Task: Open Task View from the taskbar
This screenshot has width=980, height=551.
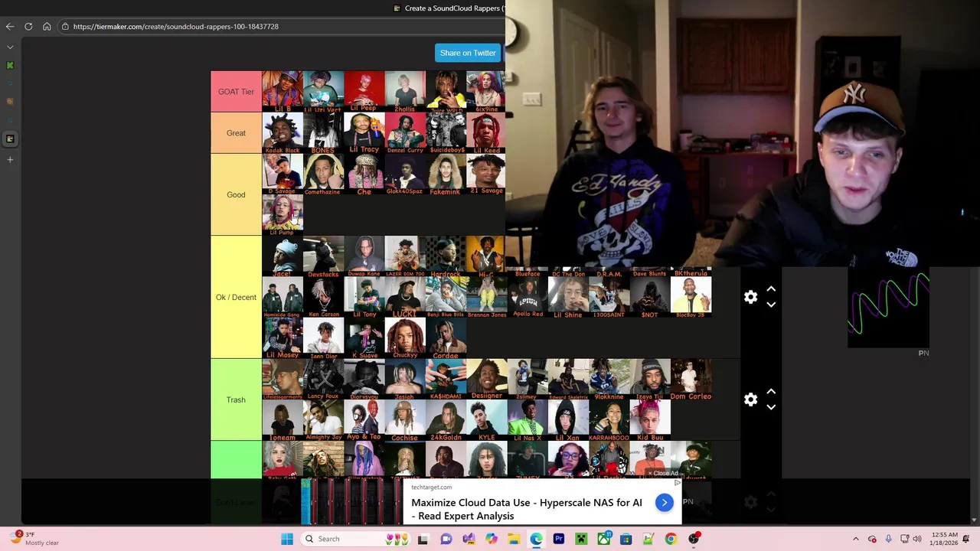Action: coord(423,539)
